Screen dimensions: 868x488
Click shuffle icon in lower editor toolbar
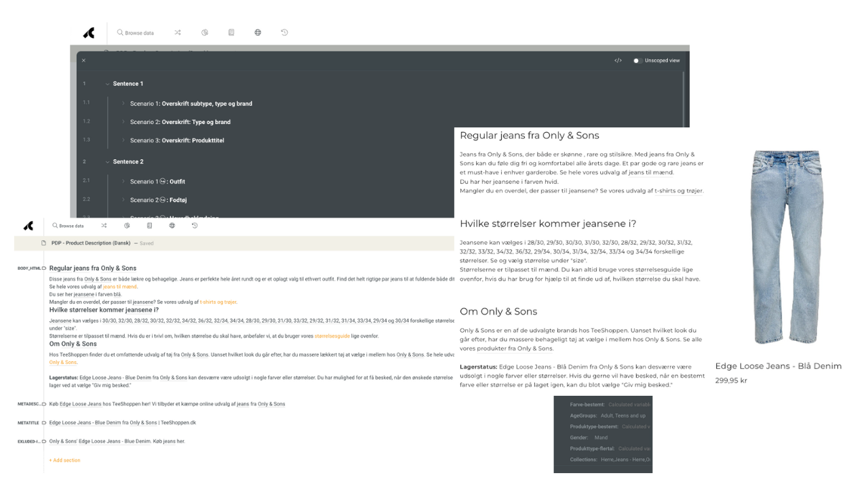[104, 226]
